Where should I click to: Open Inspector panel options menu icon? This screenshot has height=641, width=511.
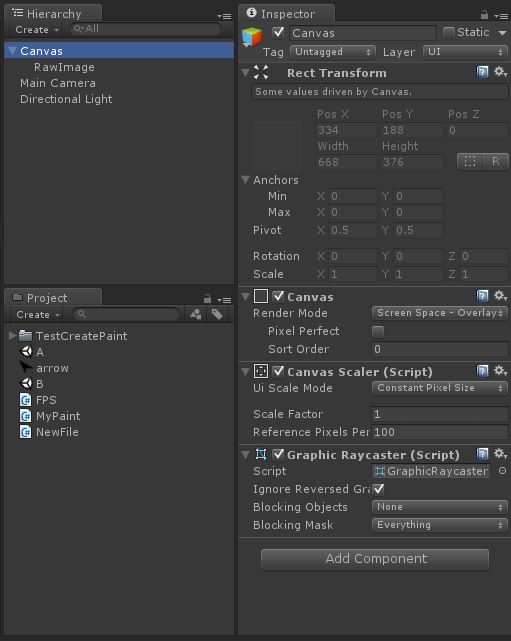[x=501, y=16]
